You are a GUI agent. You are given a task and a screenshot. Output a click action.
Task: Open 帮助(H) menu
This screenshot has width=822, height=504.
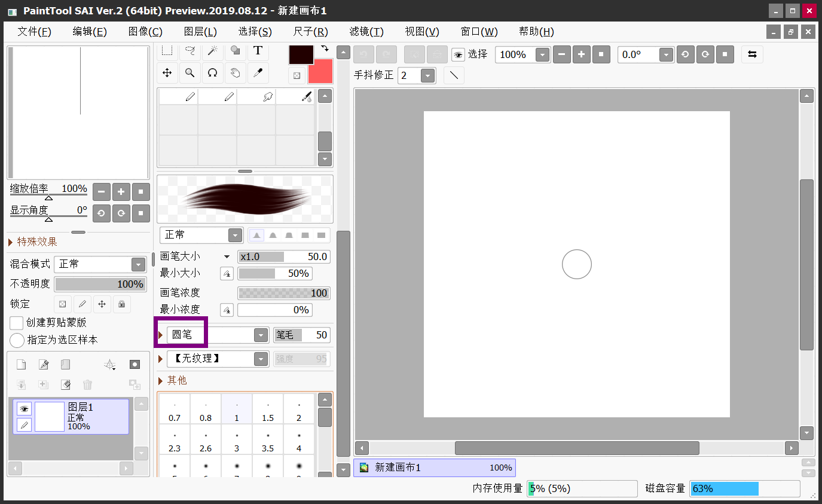536,32
